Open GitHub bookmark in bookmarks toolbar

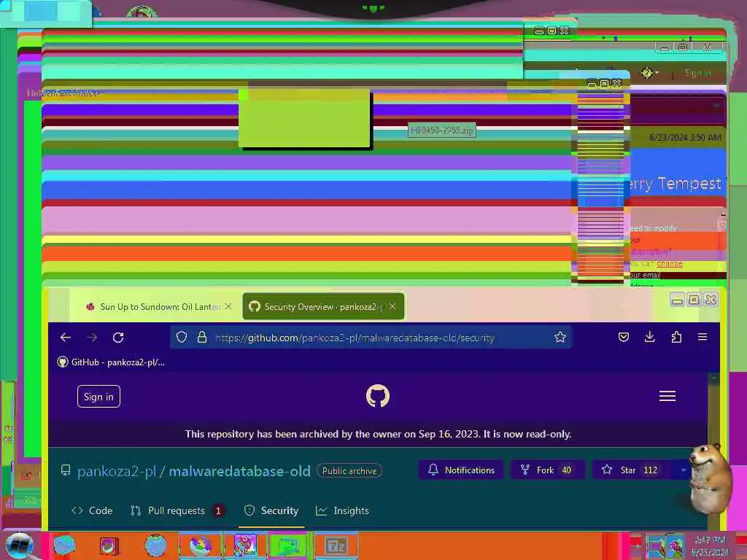pyautogui.click(x=111, y=362)
